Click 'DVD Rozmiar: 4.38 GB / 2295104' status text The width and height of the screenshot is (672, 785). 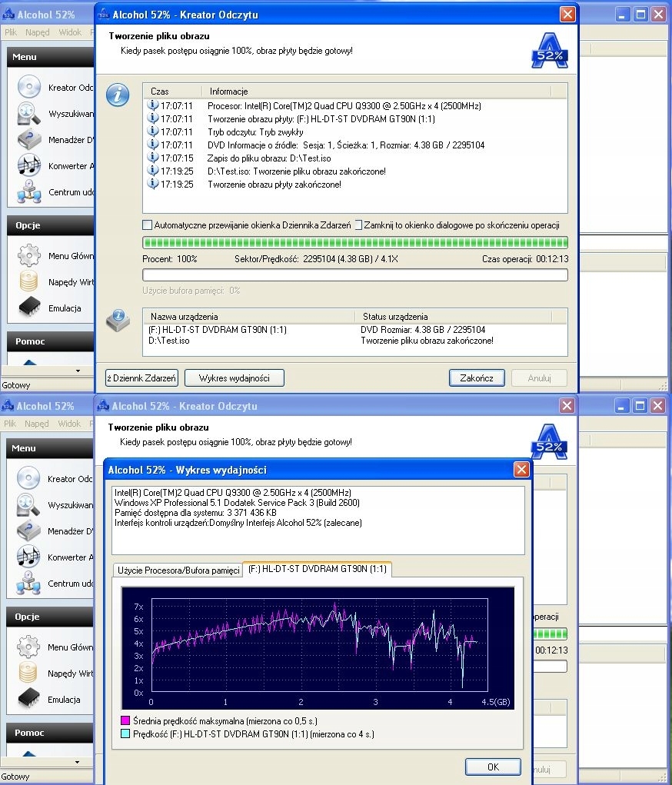click(423, 329)
